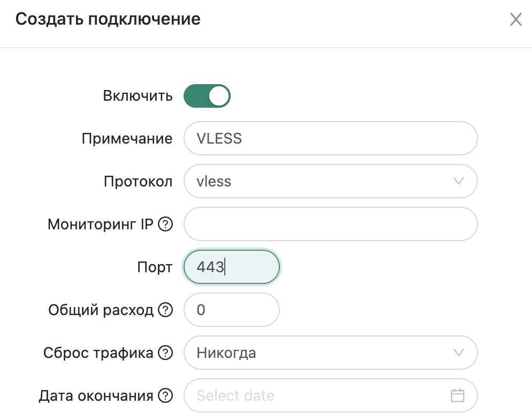This screenshot has height=419, width=532.
Task: Toggle the connection enable switch off
Action: (207, 96)
